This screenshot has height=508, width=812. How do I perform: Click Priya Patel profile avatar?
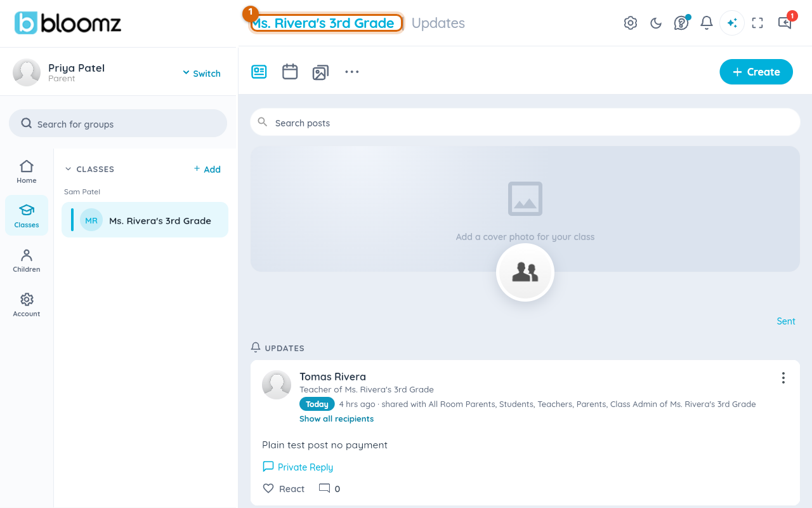pyautogui.click(x=27, y=72)
